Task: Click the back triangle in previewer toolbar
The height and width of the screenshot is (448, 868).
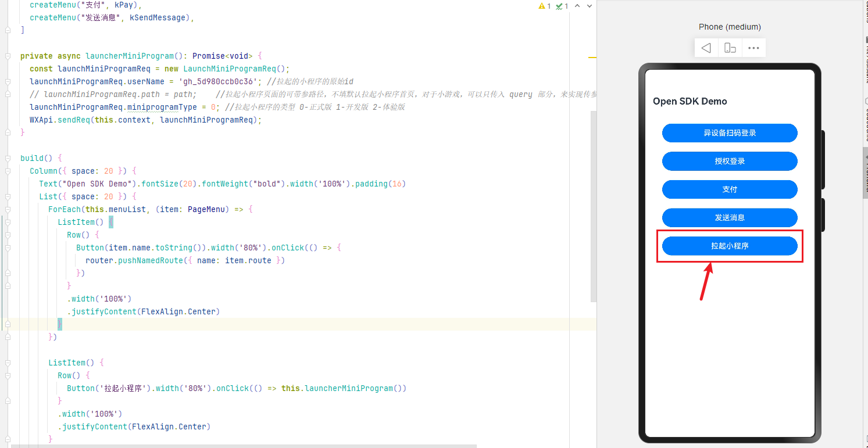Action: pyautogui.click(x=706, y=48)
